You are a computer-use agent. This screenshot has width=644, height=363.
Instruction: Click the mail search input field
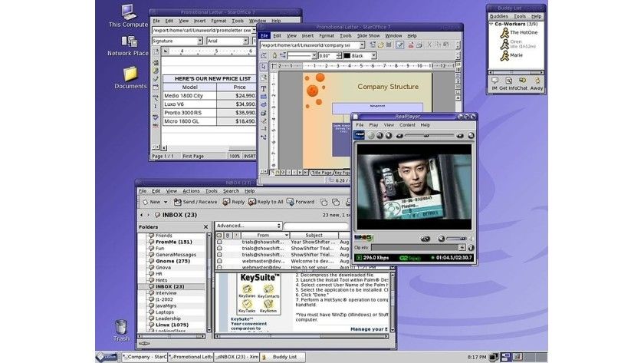316,226
